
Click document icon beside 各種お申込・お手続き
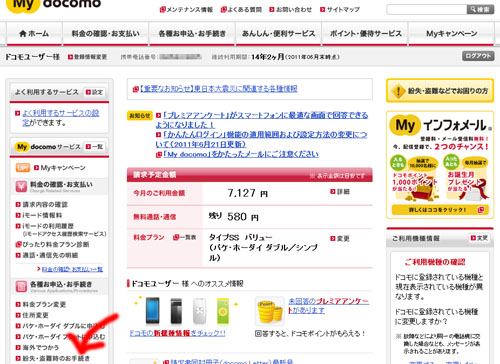coord(21,286)
